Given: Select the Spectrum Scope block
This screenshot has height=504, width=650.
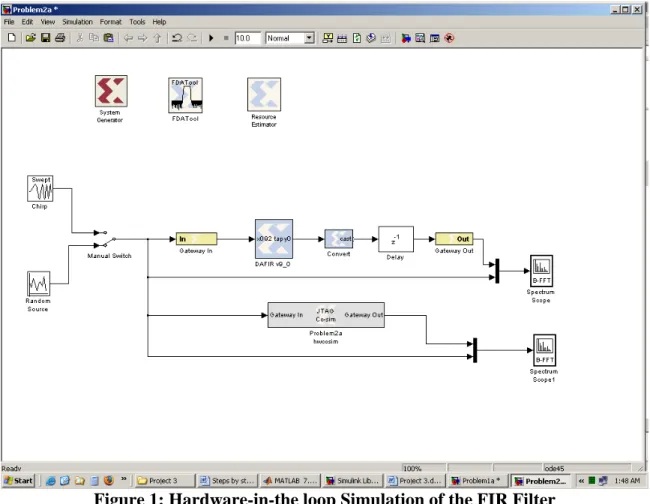Looking at the screenshot, I should (541, 271).
